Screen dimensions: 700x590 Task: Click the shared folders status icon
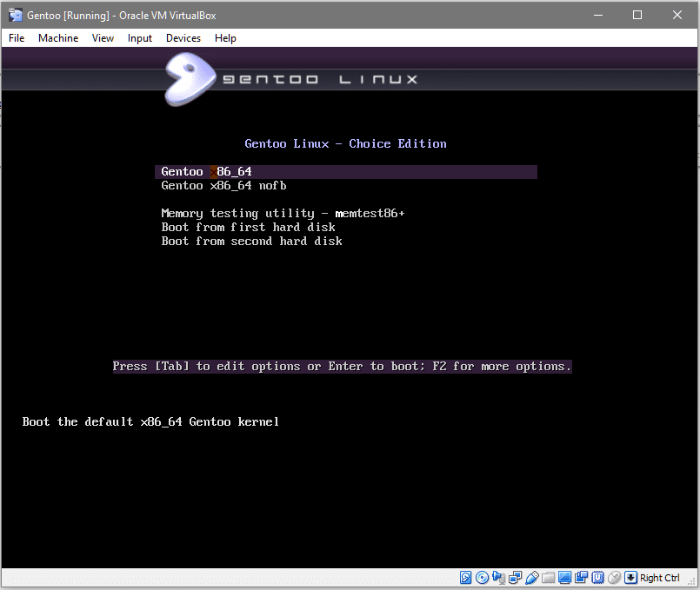pyautogui.click(x=548, y=578)
